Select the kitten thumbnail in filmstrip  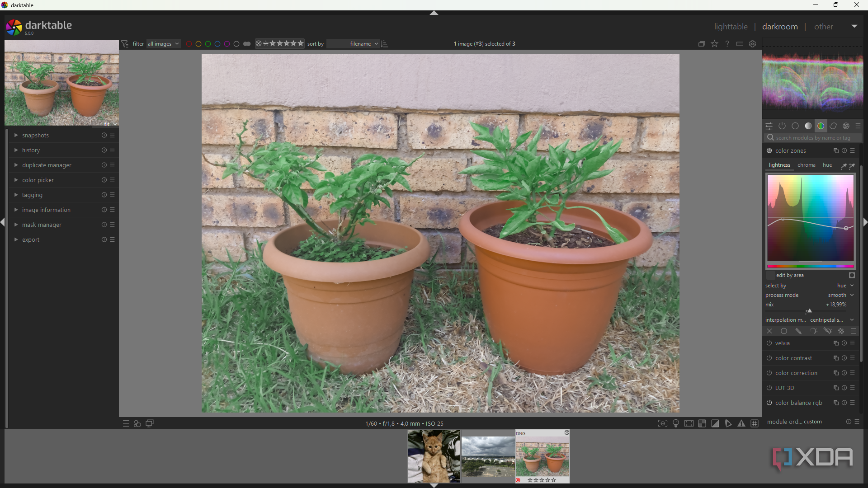434,456
